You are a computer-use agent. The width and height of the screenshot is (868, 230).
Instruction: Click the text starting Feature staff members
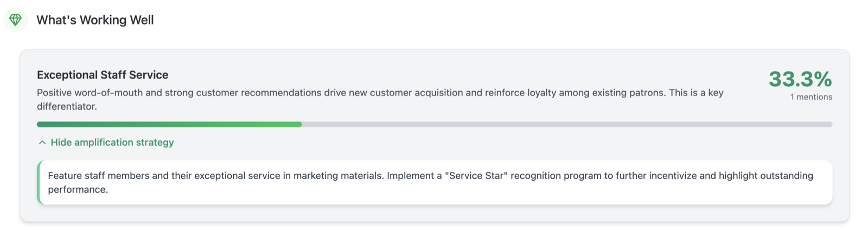(x=431, y=182)
